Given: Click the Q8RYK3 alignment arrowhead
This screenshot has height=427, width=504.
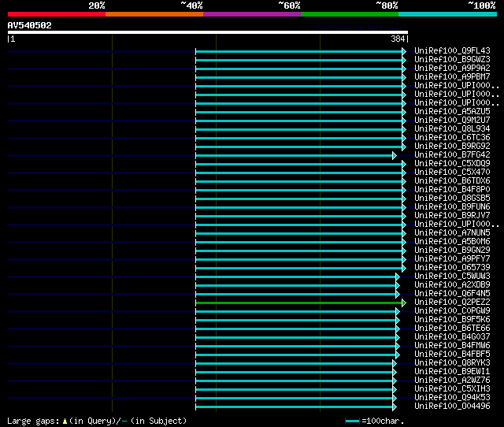Looking at the screenshot, I should (x=395, y=364).
